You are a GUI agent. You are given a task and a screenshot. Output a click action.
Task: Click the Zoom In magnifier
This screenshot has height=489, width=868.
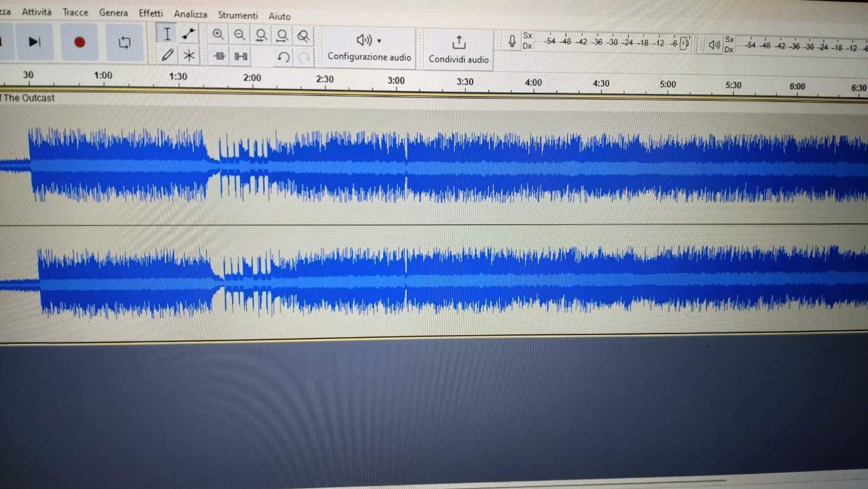click(x=218, y=35)
